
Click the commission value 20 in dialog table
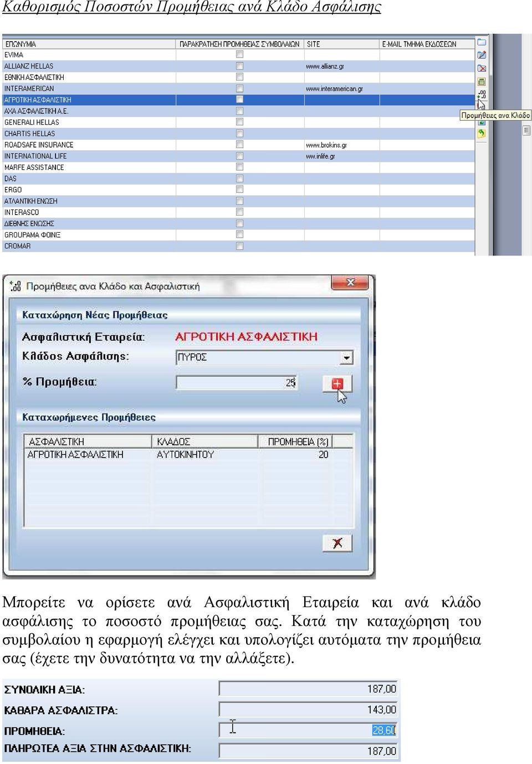click(x=323, y=454)
